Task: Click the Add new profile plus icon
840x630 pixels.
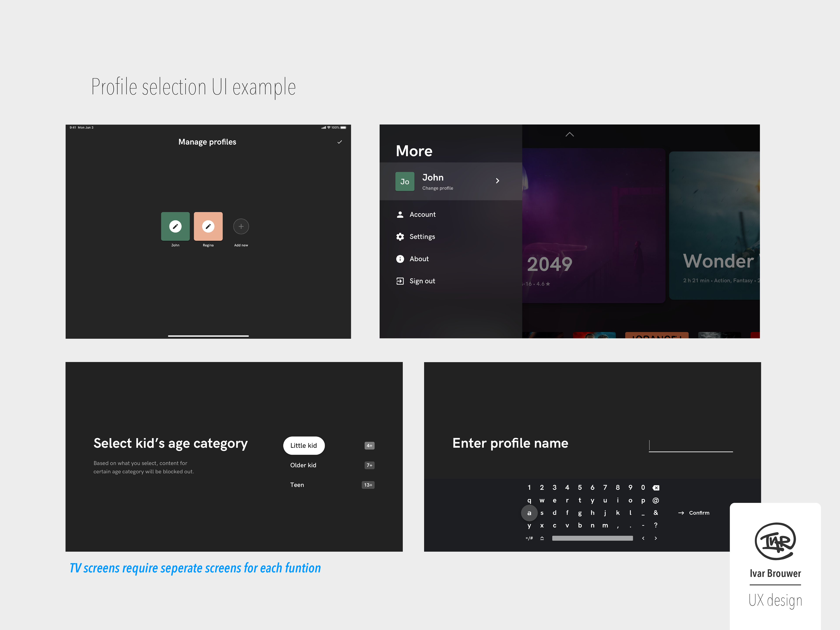Action: [241, 226]
